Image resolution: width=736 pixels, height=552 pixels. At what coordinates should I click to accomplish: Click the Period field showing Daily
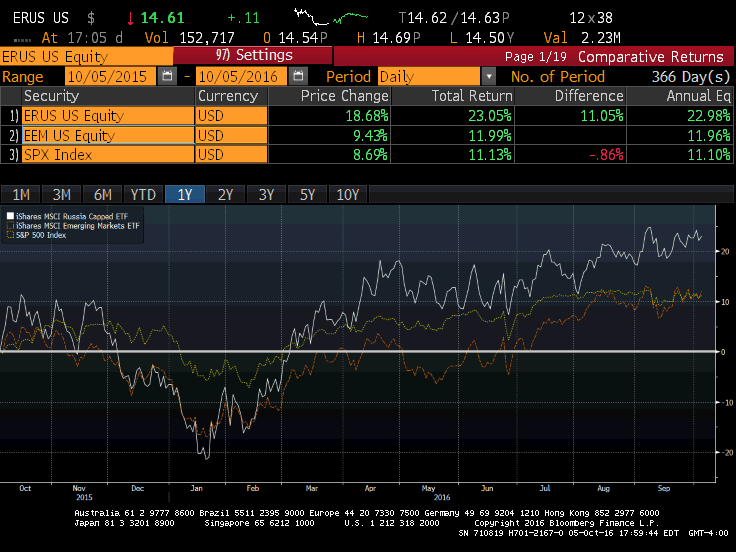[x=429, y=76]
